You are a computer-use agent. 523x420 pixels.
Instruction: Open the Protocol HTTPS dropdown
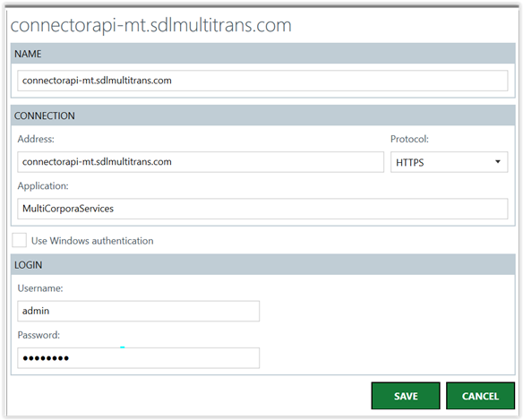coord(449,162)
